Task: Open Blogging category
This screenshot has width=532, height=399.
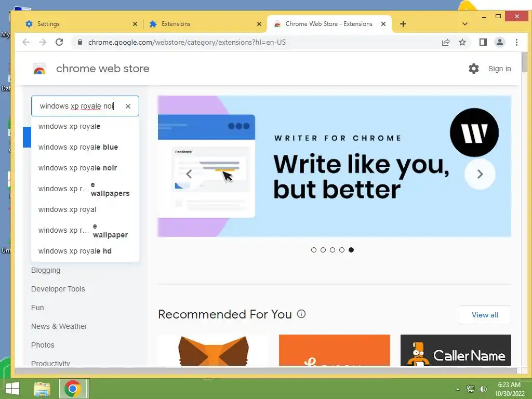Action: (x=46, y=270)
